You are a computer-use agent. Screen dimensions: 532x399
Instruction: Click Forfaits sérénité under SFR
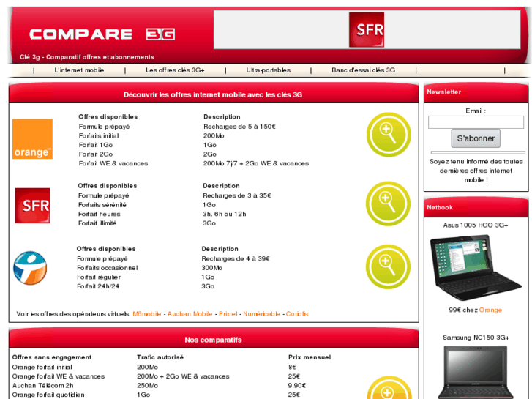(x=102, y=205)
